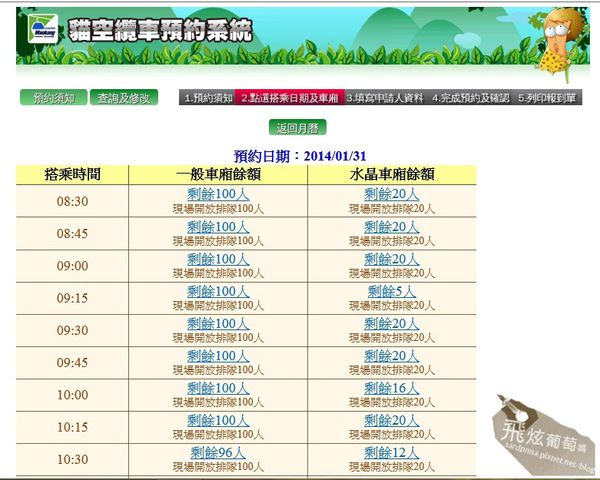
Task: Click the 返回月曆 button
Action: [297, 127]
